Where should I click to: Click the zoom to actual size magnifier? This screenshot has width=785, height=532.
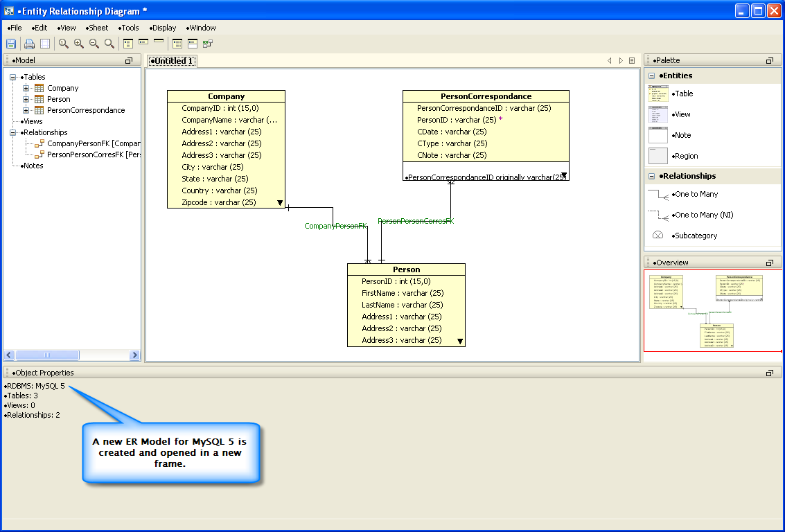[x=64, y=44]
